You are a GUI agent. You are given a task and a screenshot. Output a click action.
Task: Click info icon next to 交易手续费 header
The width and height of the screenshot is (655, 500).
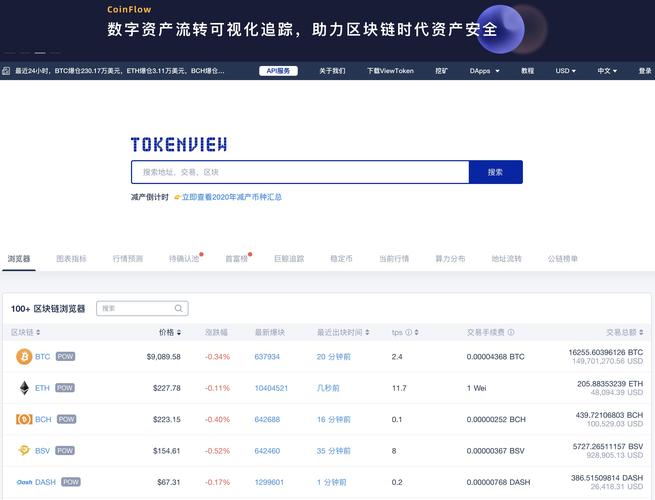click(x=510, y=332)
